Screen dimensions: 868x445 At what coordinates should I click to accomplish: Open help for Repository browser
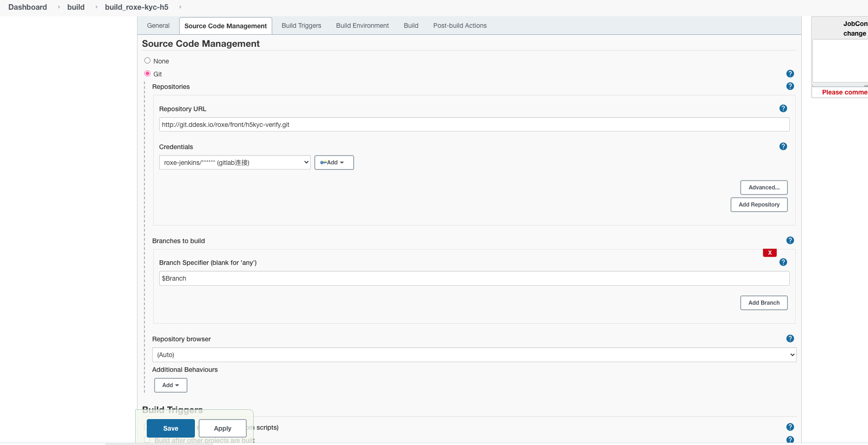(x=790, y=338)
